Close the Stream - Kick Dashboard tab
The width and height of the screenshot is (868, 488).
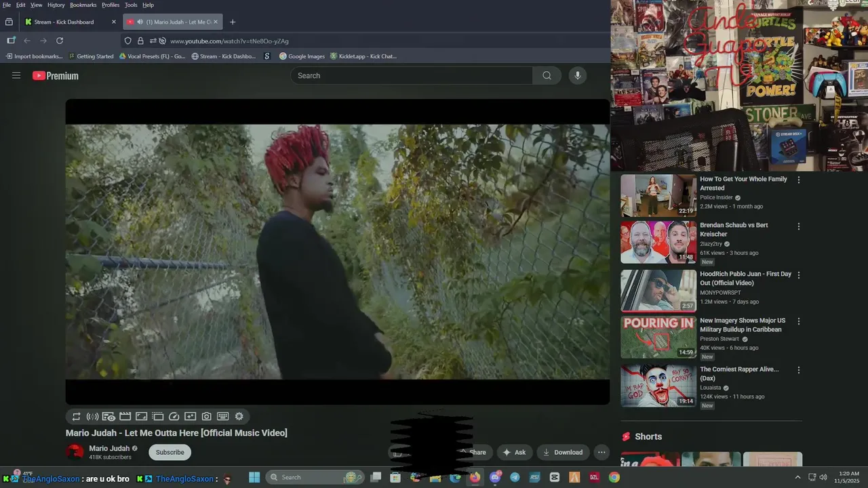point(113,22)
